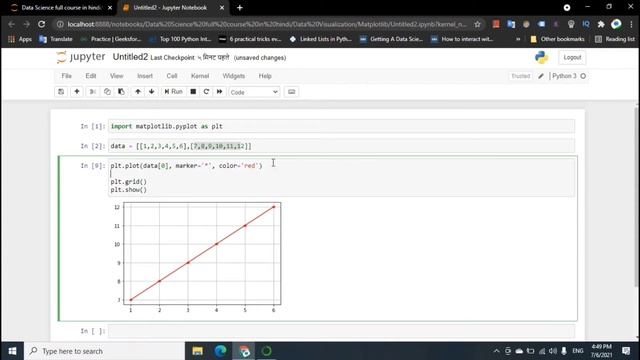The width and height of the screenshot is (640, 360).
Task: Click the Python 3 kernel status circle
Action: (583, 76)
